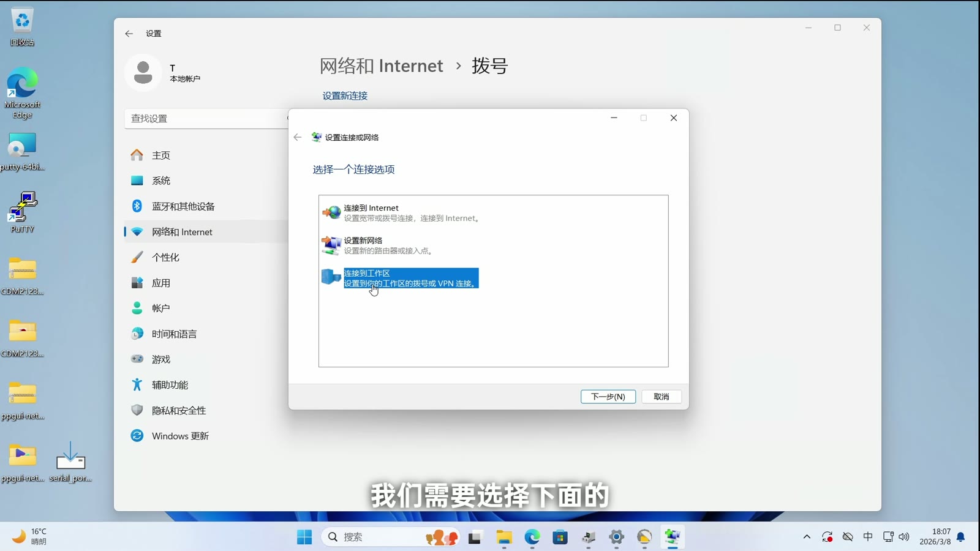Click the shield icon for 隐私和安全性
The image size is (980, 551).
137,410
